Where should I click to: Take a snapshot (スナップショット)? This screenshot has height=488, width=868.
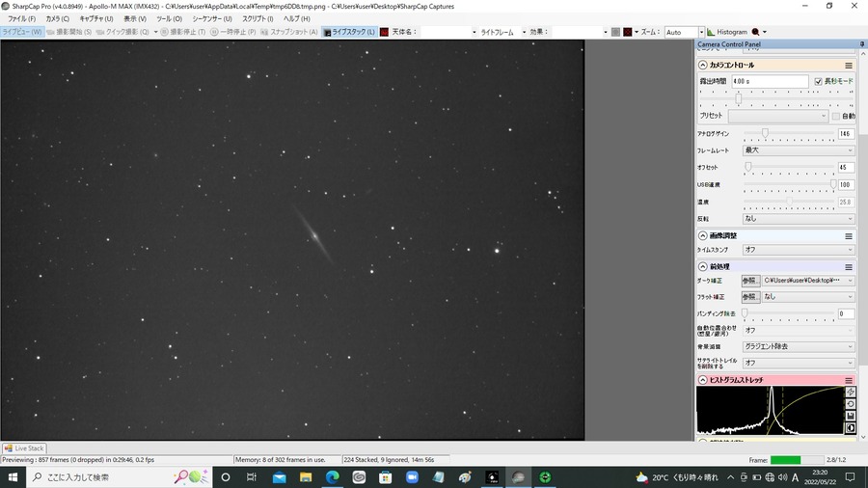(289, 32)
